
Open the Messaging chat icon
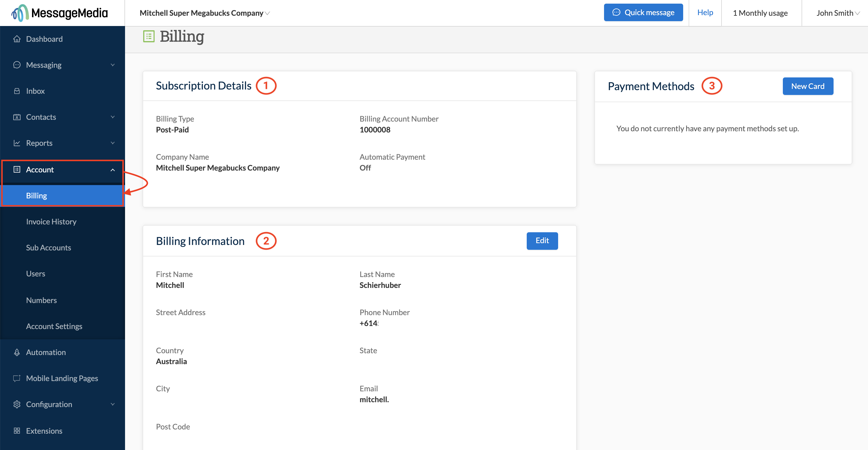point(17,65)
